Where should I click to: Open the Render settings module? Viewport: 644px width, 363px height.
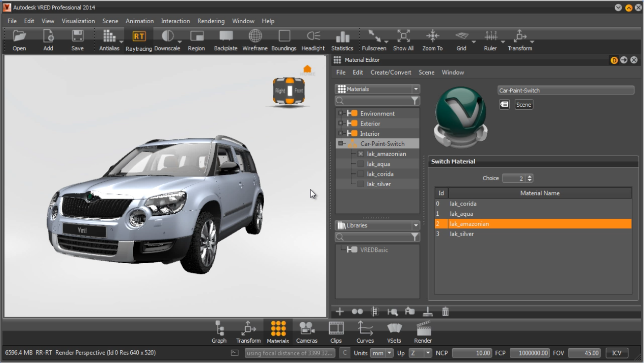tap(423, 332)
